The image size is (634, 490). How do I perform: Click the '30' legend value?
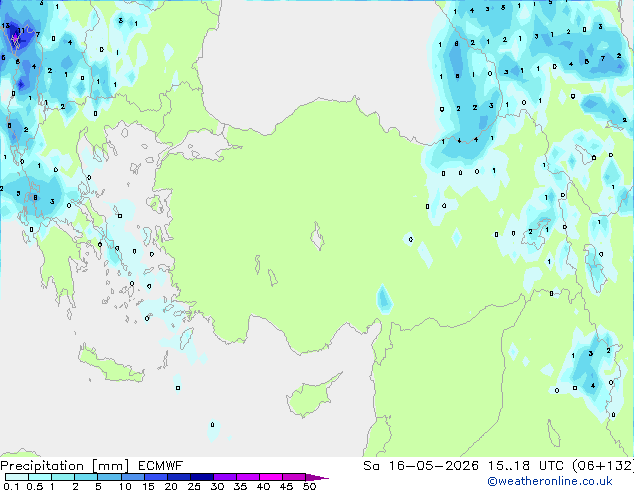[217, 486]
